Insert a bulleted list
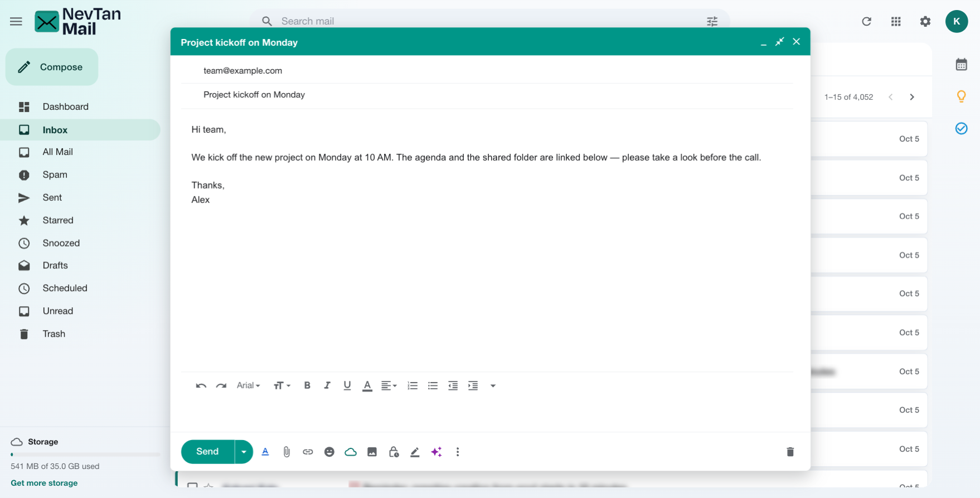This screenshot has height=498, width=980. 433,385
